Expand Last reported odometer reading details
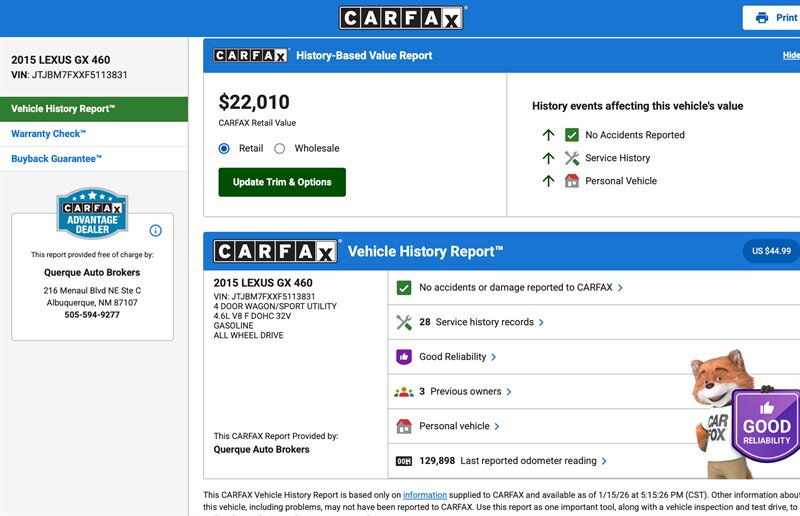Viewport: 800px width, 516px height. (x=533, y=461)
